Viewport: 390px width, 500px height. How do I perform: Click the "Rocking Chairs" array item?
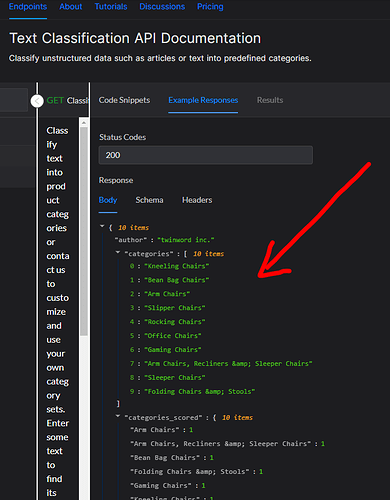click(x=175, y=322)
